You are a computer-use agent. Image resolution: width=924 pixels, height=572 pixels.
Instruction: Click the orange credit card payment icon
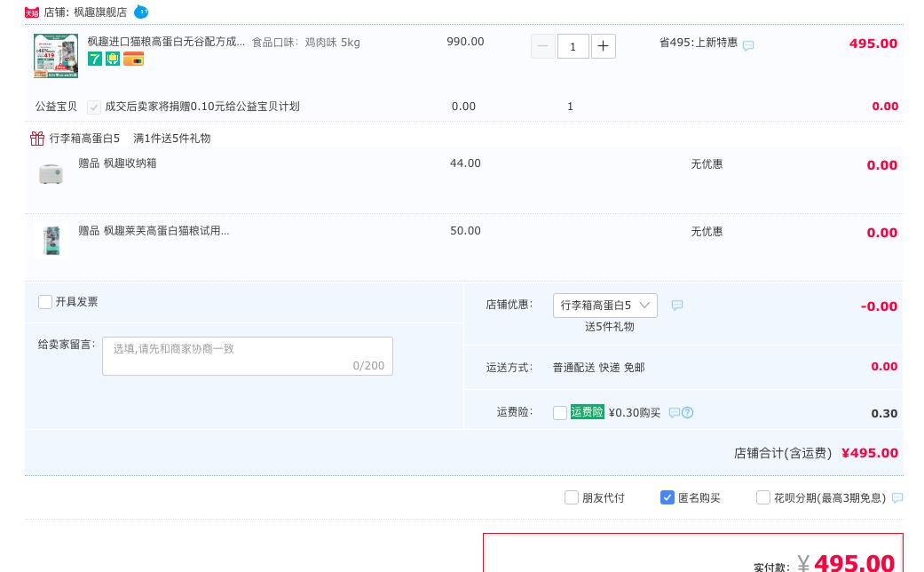pos(133,59)
